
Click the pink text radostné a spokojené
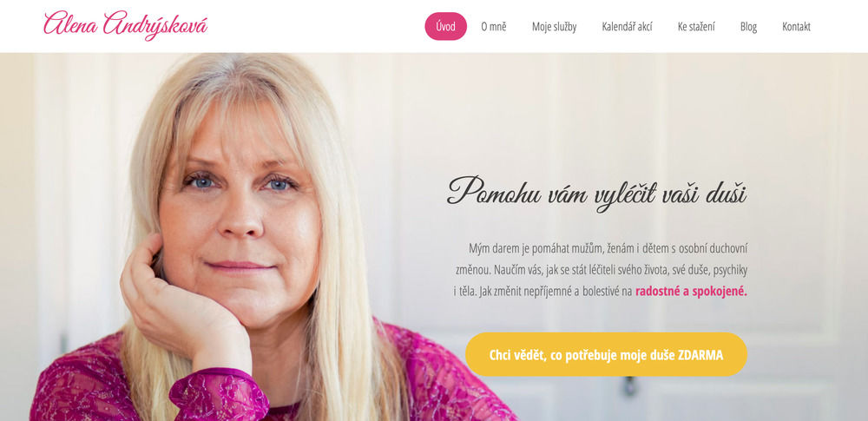point(691,292)
